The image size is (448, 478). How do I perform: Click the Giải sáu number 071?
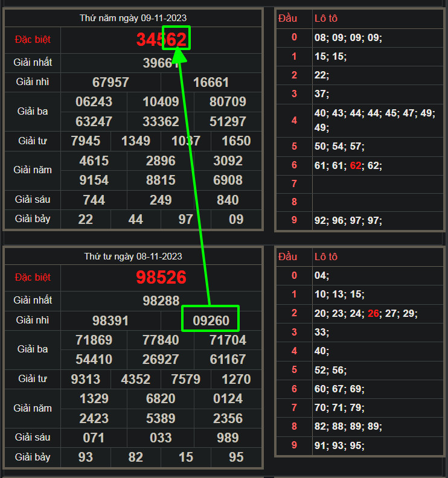[x=94, y=438]
